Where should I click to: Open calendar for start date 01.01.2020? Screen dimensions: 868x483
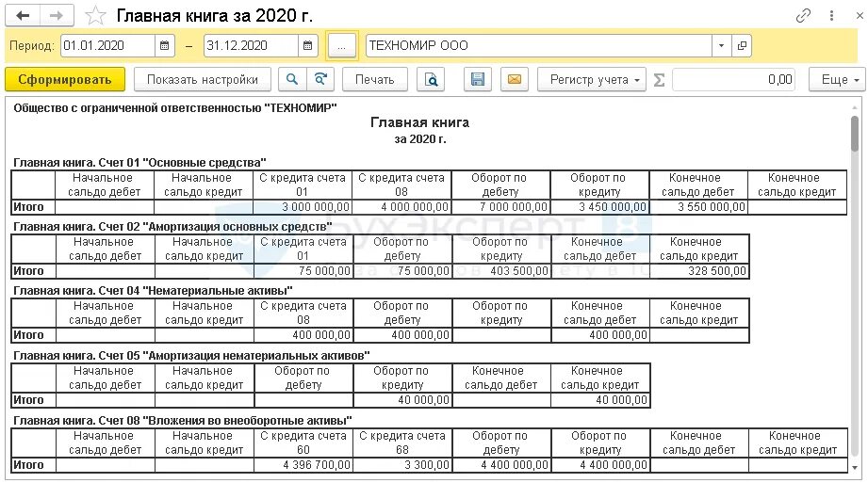pos(164,46)
